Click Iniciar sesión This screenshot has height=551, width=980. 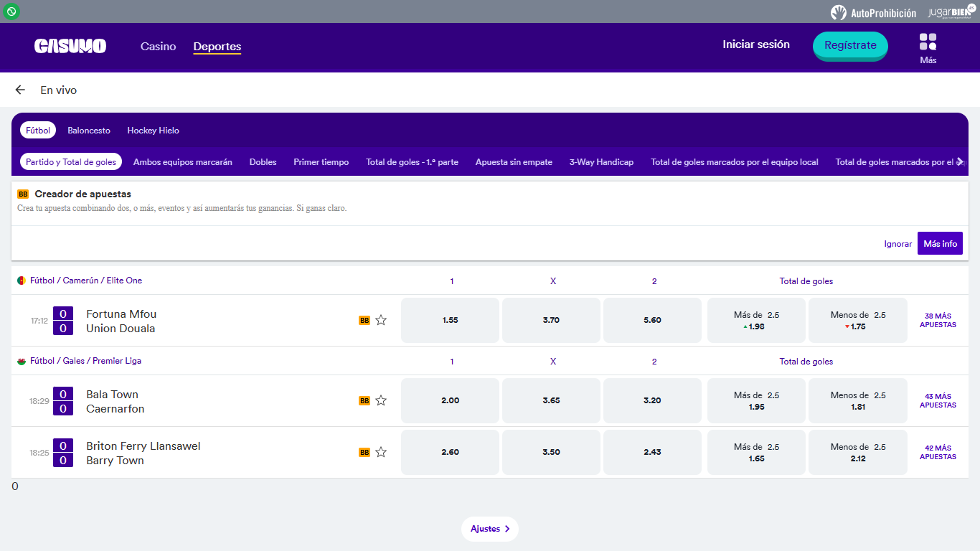756,44
